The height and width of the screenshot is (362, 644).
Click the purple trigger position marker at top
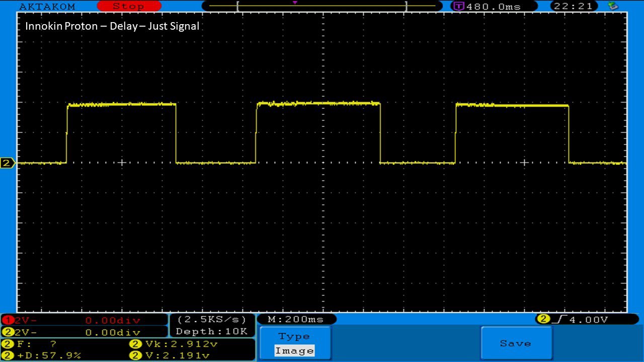tap(295, 3)
